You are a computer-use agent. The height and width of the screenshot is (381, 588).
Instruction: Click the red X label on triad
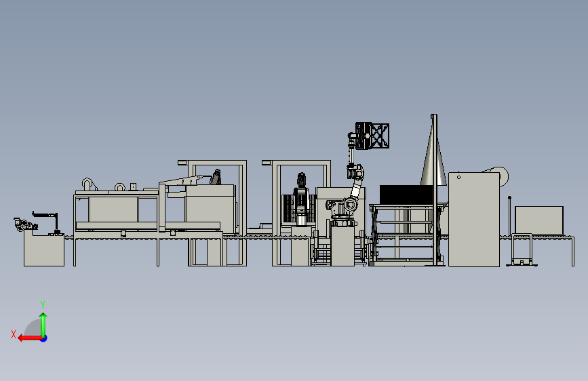14,334
